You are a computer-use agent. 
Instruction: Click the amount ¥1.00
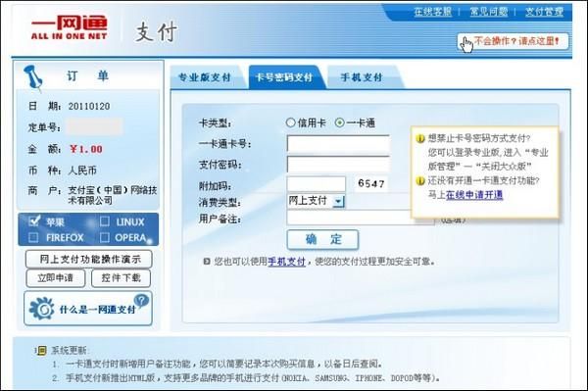point(86,149)
